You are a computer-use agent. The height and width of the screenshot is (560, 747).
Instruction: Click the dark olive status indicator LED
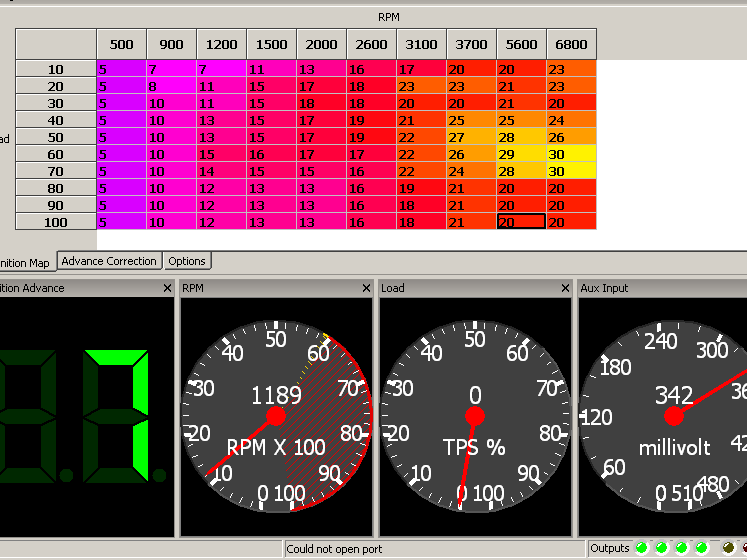pyautogui.click(x=729, y=548)
